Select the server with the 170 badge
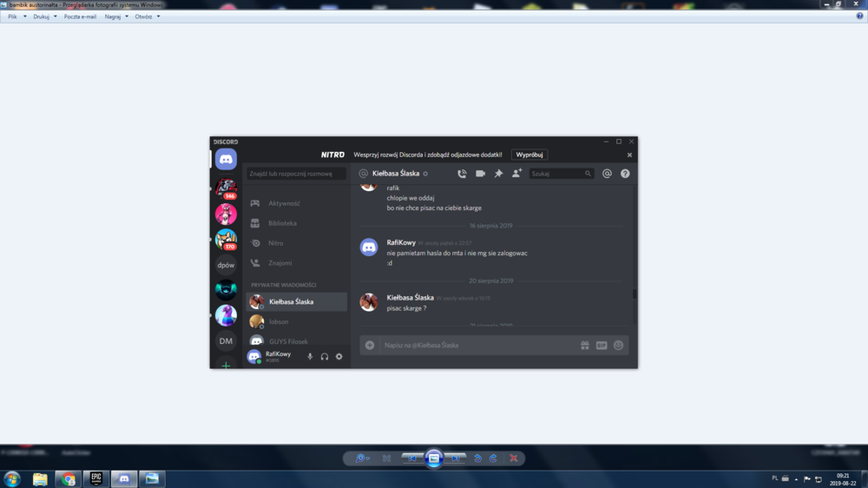The image size is (868, 488). point(226,240)
